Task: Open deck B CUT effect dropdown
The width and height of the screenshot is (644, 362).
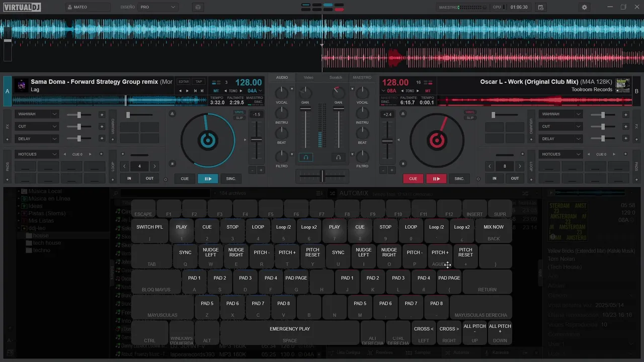Action: pos(561,126)
